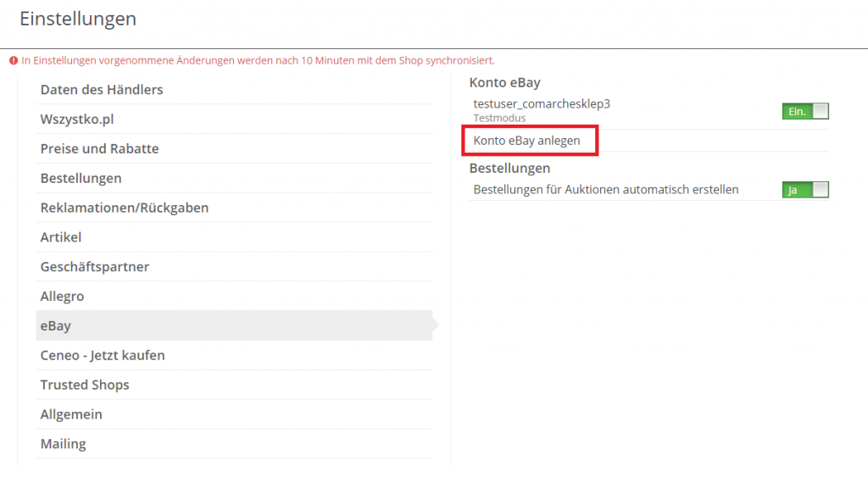Select Artikel settings section

coord(234,236)
